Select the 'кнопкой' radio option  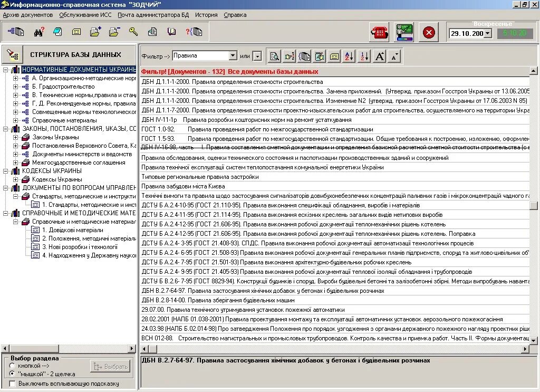pos(13,366)
